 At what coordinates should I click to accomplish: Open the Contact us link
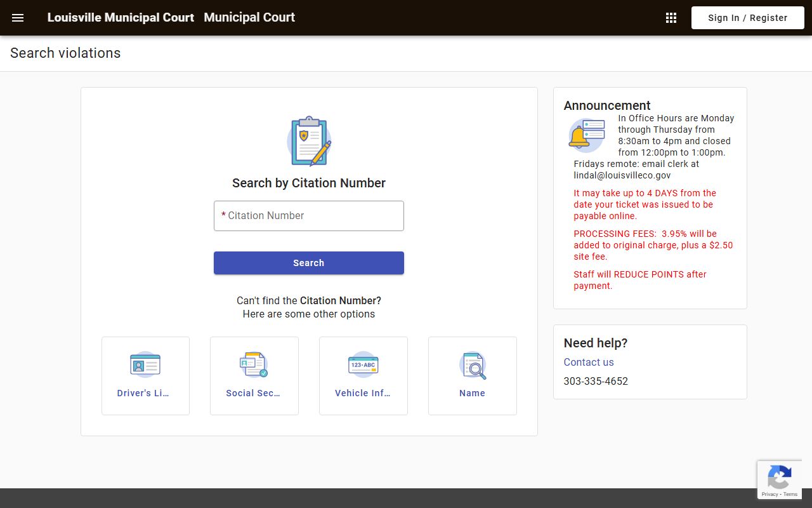pyautogui.click(x=589, y=362)
